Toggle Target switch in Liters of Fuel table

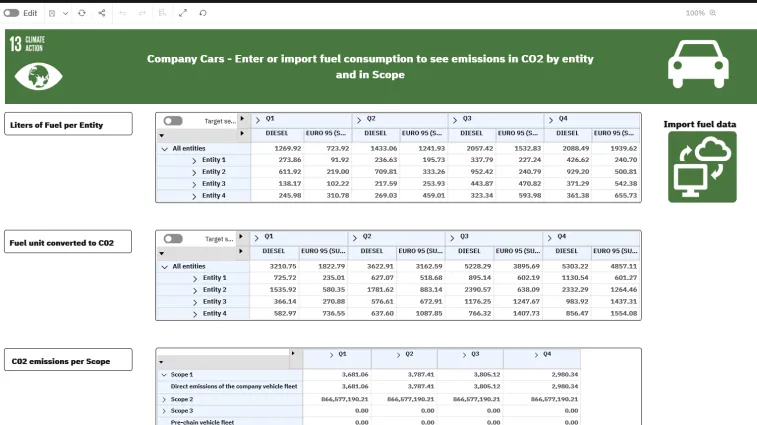[x=174, y=120]
